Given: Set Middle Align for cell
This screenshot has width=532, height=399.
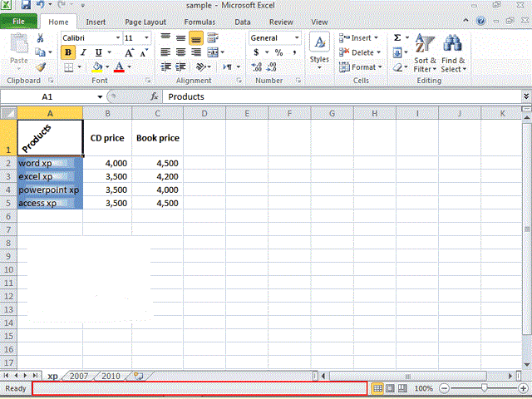Looking at the screenshot, I should coord(180,37).
